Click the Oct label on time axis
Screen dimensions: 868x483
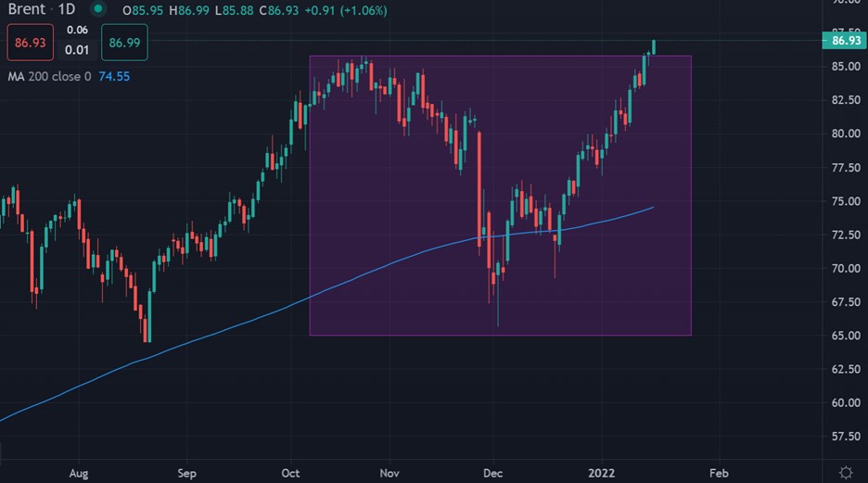click(x=290, y=474)
